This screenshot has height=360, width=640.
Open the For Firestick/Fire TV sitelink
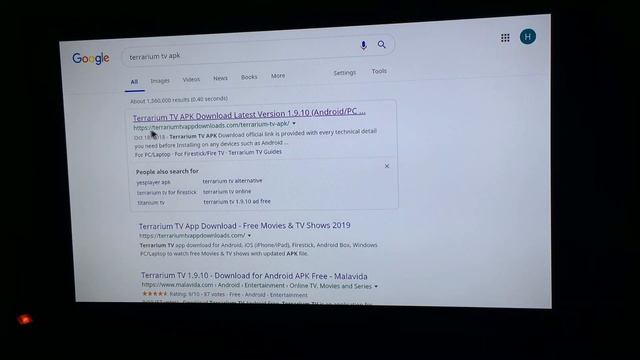pyautogui.click(x=199, y=153)
